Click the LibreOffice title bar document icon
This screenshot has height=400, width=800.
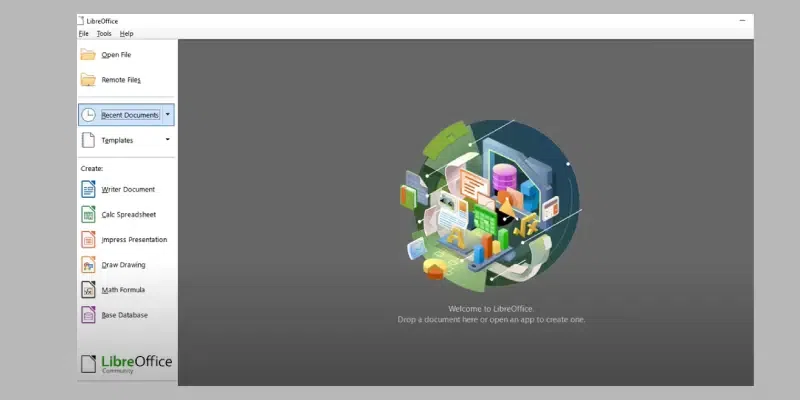[81, 21]
